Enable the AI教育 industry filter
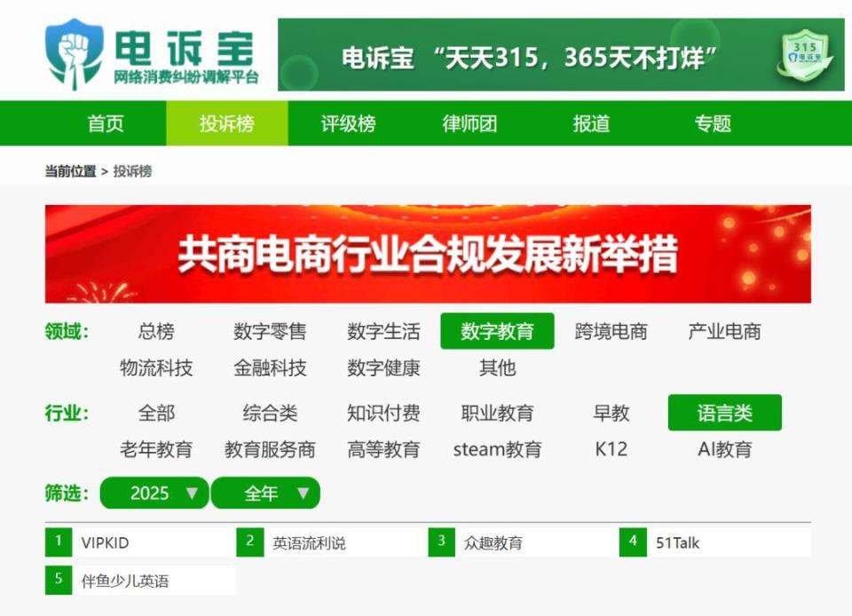This screenshot has height=616, width=852. click(725, 450)
